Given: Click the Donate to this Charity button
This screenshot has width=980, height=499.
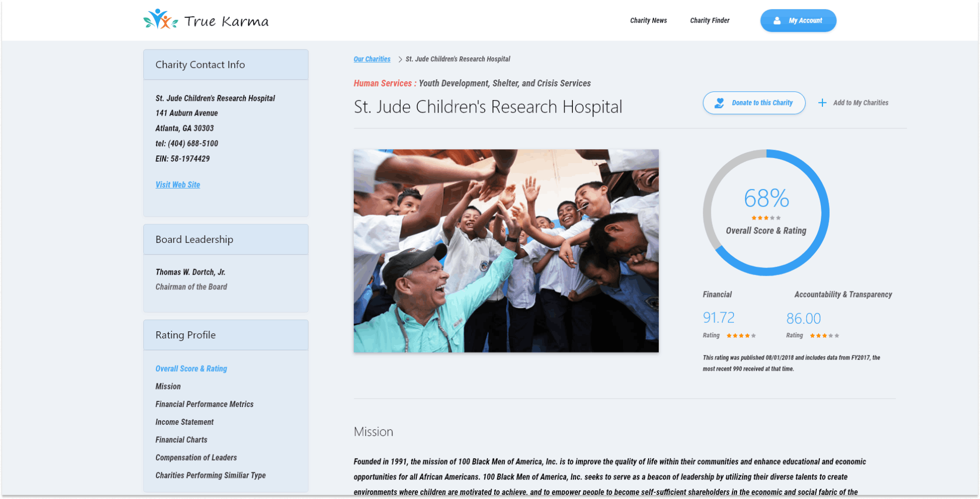Looking at the screenshot, I should pyautogui.click(x=754, y=103).
